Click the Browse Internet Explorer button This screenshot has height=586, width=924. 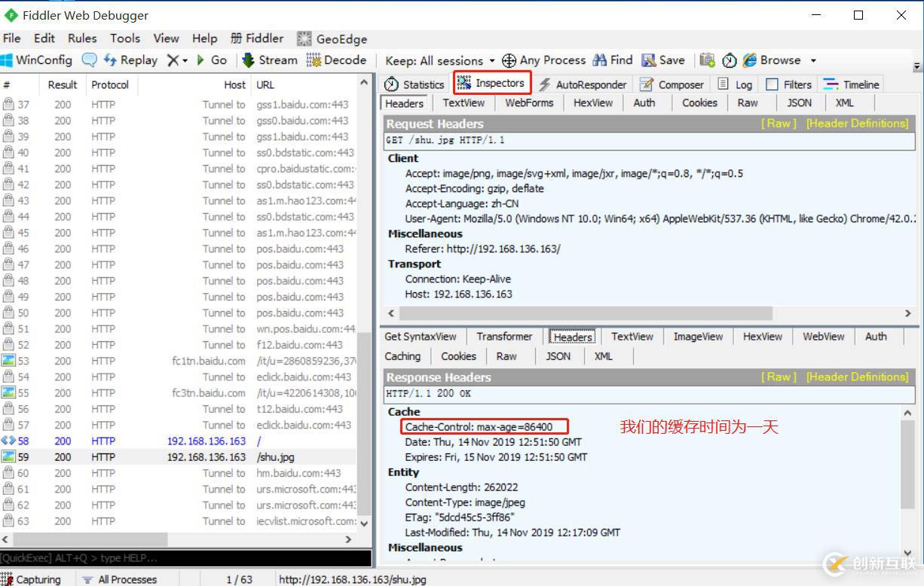(x=772, y=60)
